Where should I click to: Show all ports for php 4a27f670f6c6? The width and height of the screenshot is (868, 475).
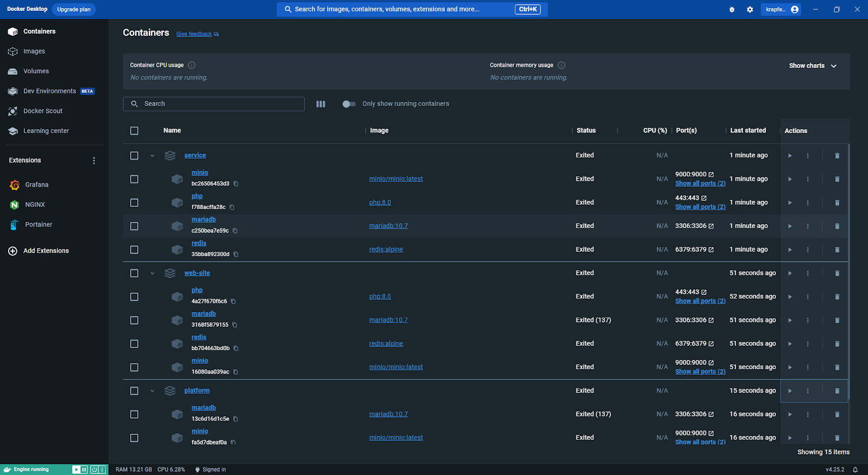pyautogui.click(x=700, y=301)
